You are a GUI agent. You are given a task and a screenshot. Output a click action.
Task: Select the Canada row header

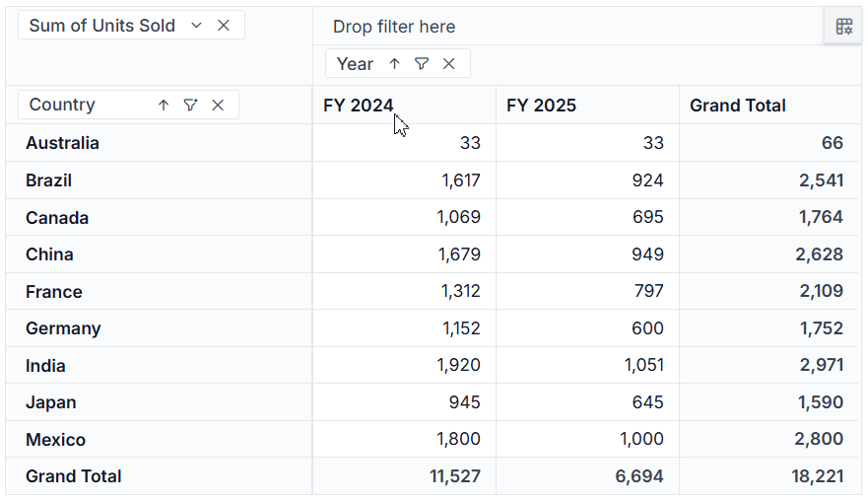point(159,218)
